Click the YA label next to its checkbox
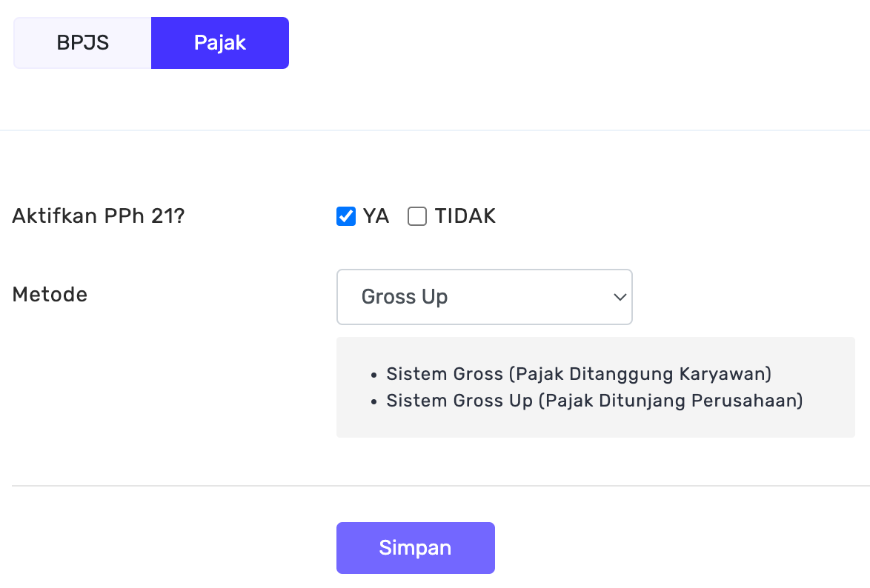Screen dimensions: 870x588 coord(376,216)
